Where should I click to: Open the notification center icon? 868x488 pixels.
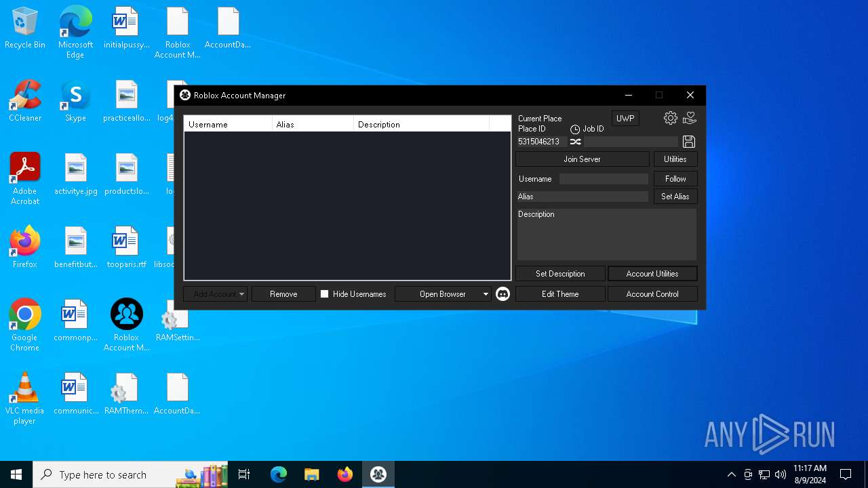pos(846,474)
